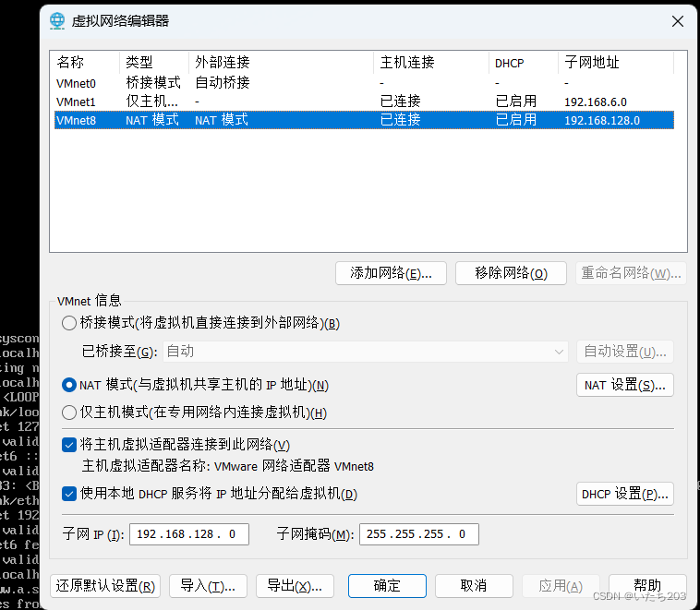Screen dimensions: 700x610
Task: Click 自动桥接 cell in VMnet0 row
Action: 223,82
